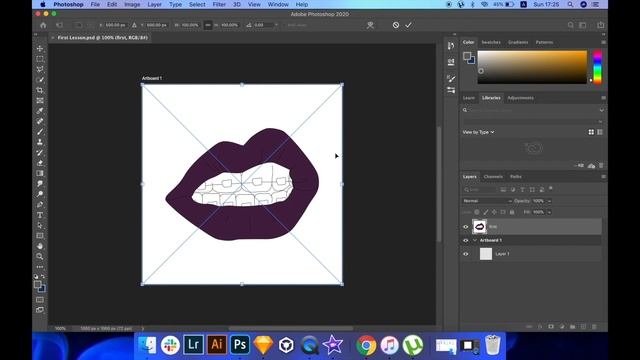
Task: Toggle lock image pixels
Action: point(485,212)
